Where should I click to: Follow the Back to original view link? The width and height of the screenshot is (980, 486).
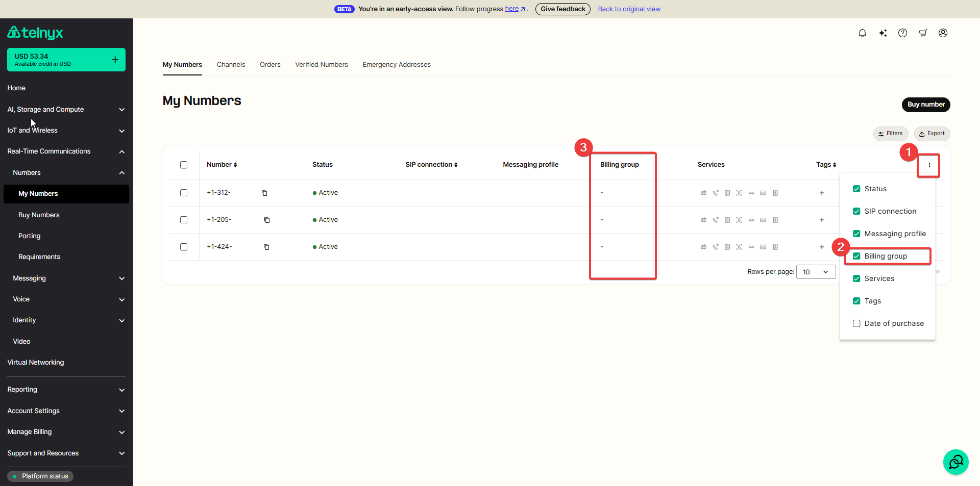point(629,9)
